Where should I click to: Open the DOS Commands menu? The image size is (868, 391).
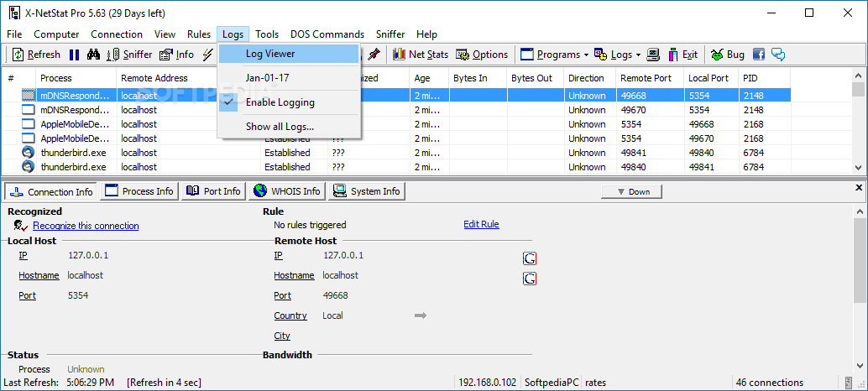tap(327, 34)
